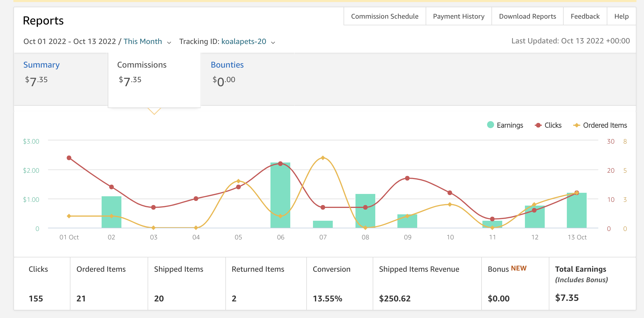Open the This Month date selector
The width and height of the screenshot is (644, 318).
click(143, 41)
